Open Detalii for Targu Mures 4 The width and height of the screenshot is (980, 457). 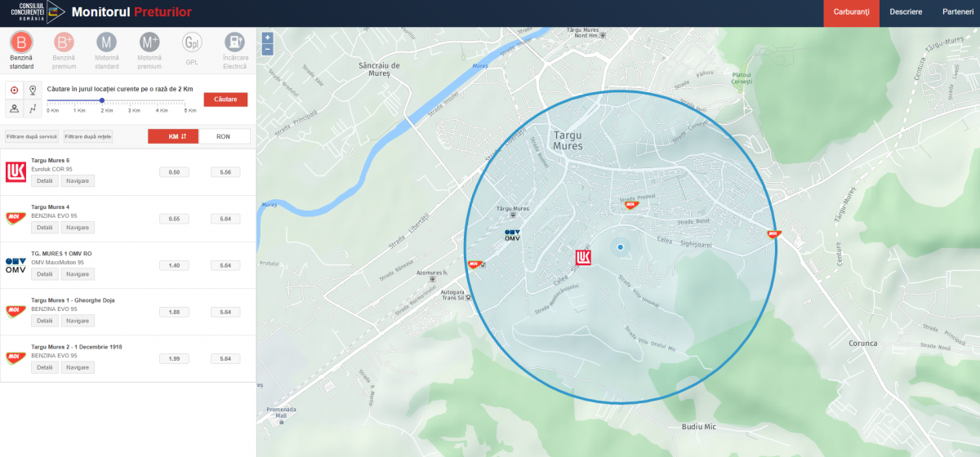45,228
